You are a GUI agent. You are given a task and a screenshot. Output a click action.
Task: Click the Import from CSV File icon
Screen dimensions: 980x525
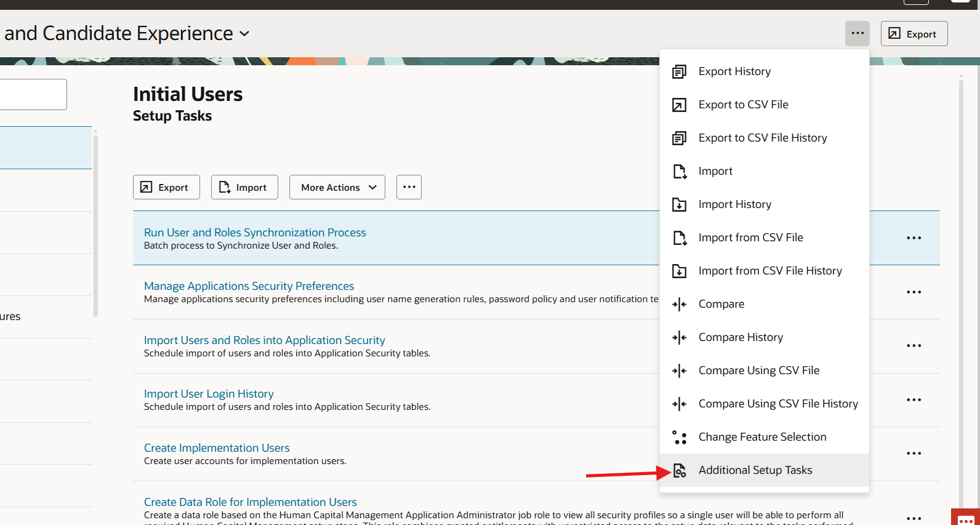679,238
